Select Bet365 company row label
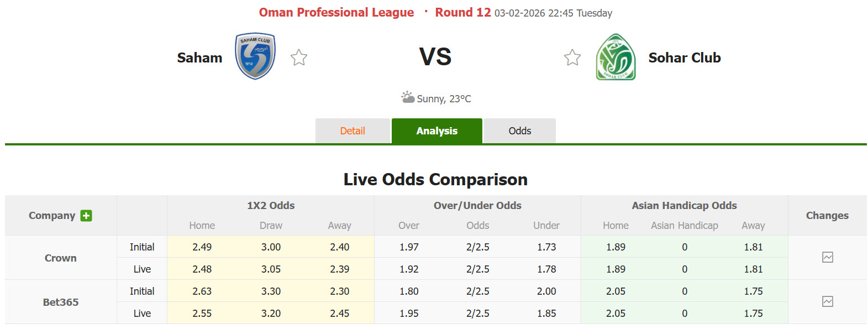Image resolution: width=868 pixels, height=334 pixels. coord(61,302)
